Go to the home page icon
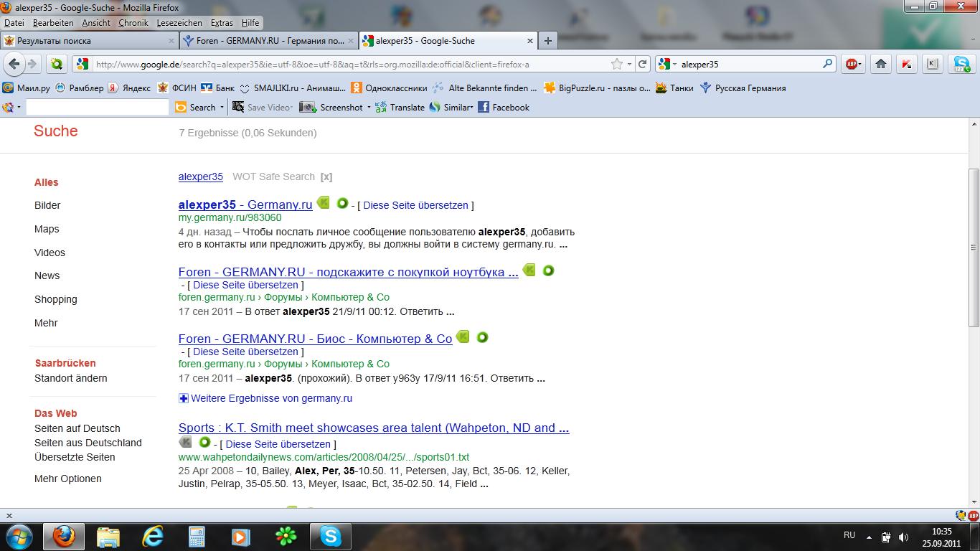980x551 pixels. [x=881, y=64]
